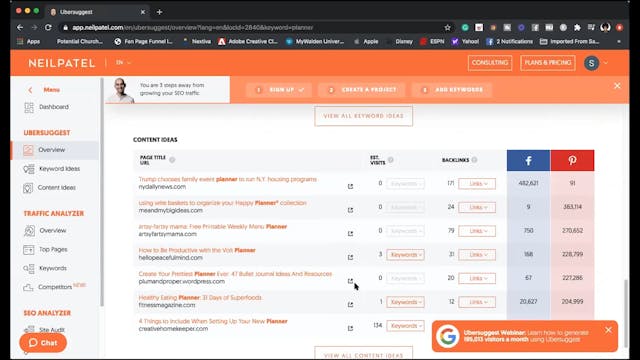Viewport: 640px width, 360px height.
Task: Close the Ubersuggest Webinar notification
Action: point(608,330)
